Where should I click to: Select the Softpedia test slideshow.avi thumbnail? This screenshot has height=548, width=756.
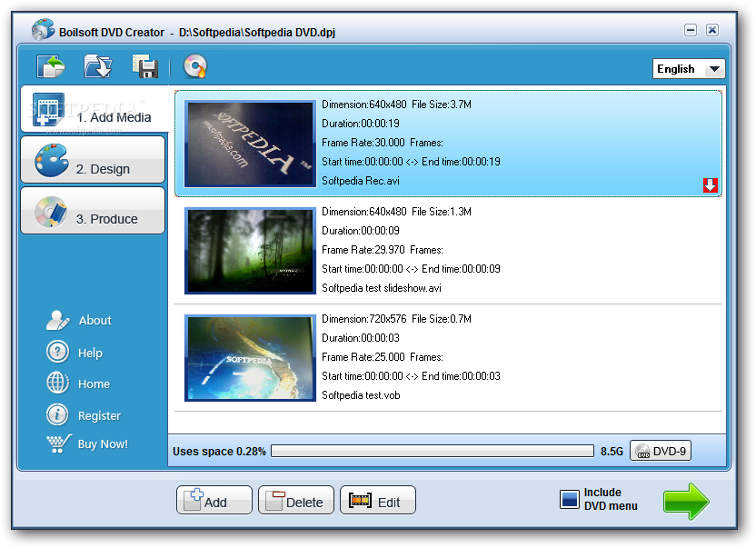click(250, 251)
